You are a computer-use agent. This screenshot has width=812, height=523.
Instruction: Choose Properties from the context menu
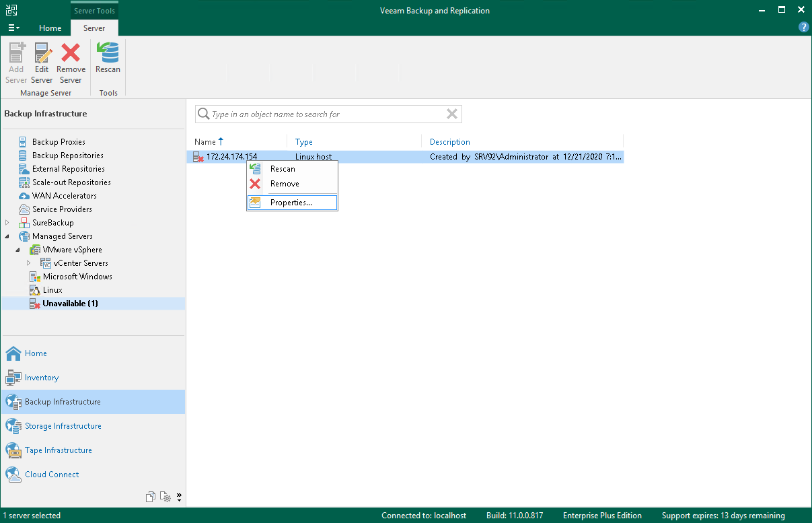coord(292,203)
